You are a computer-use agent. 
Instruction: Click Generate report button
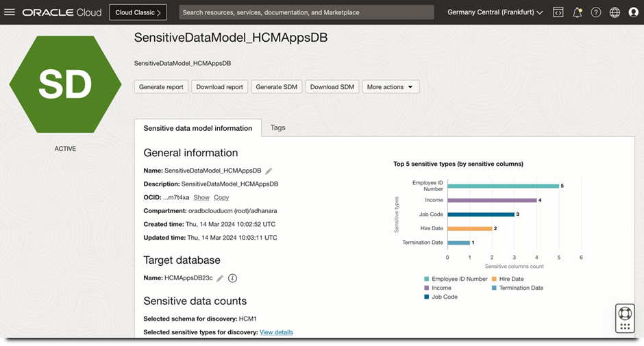coord(161,87)
